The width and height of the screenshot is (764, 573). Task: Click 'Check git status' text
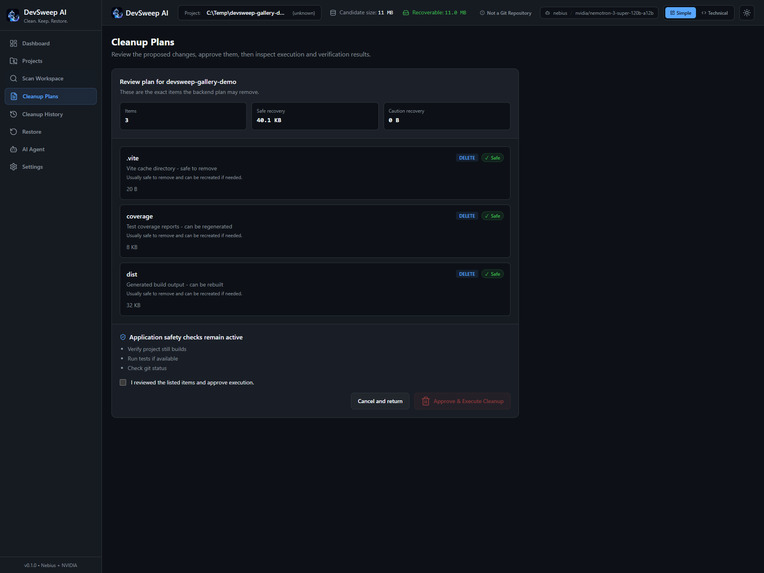point(147,368)
